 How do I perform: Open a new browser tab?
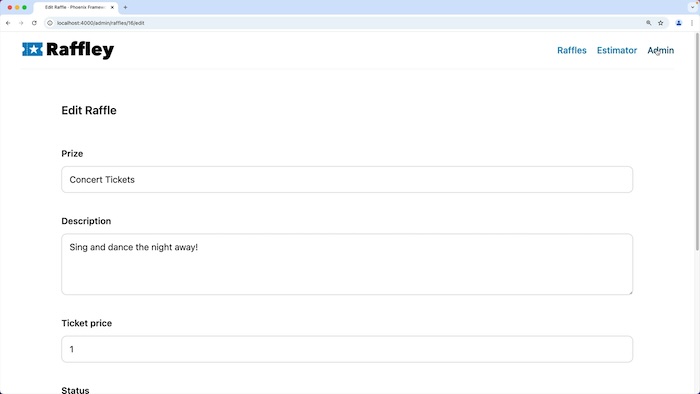click(x=125, y=7)
